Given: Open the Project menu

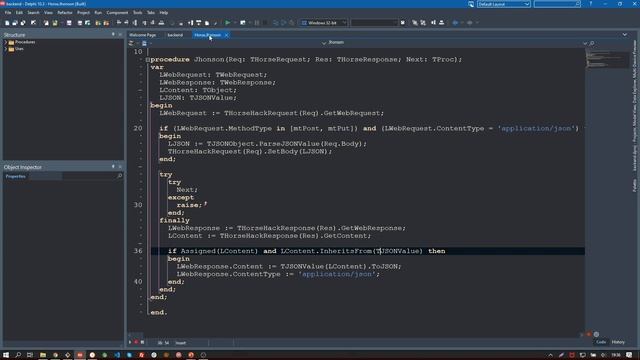Looking at the screenshot, I should pyautogui.click(x=83, y=13).
